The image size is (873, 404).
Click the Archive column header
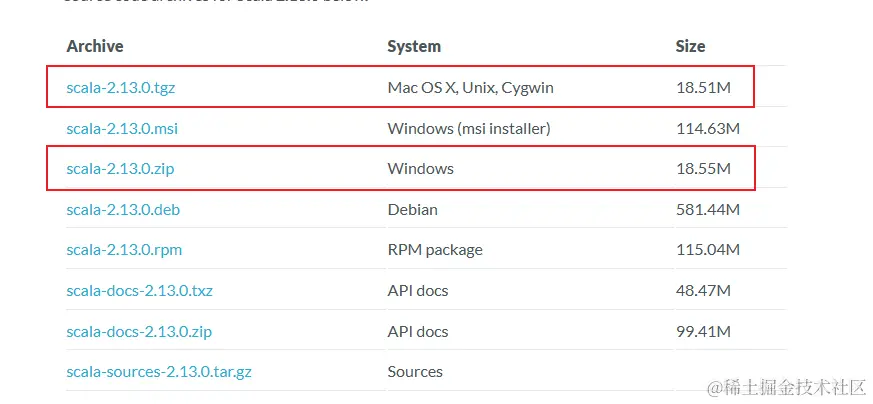tap(95, 46)
